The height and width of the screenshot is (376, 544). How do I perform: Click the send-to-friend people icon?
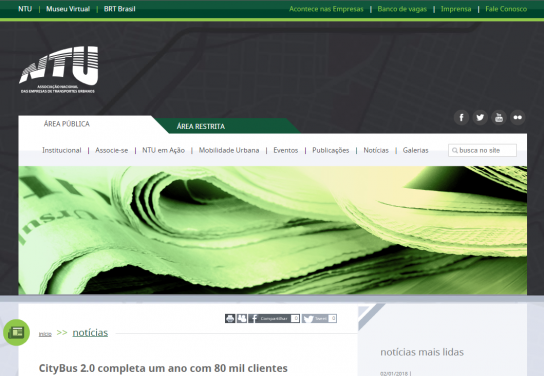(242, 318)
